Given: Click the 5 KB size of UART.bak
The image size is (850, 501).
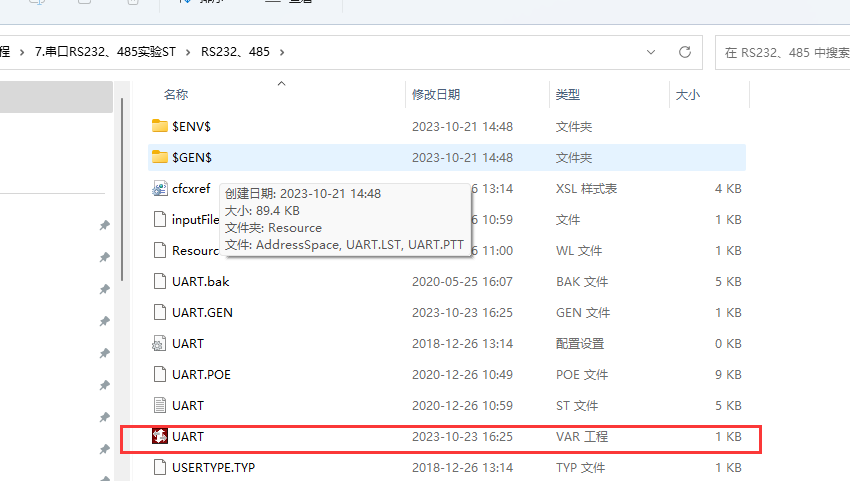Looking at the screenshot, I should [x=728, y=281].
